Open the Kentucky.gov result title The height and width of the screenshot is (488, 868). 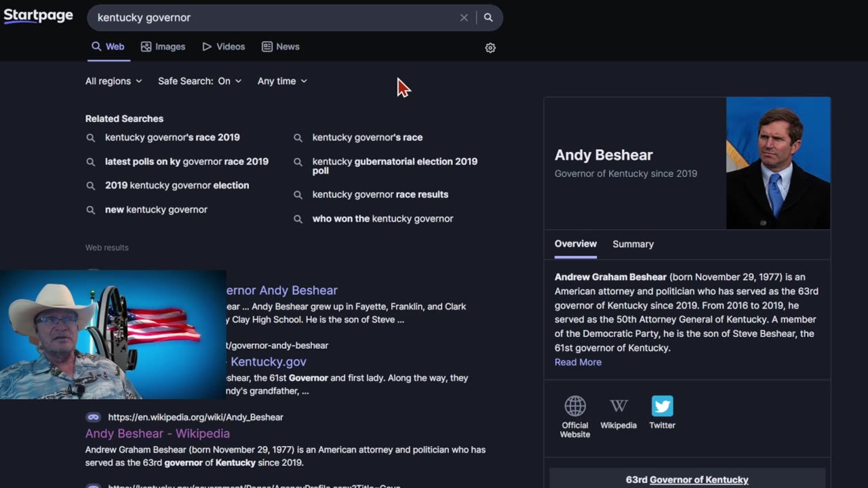268,363
